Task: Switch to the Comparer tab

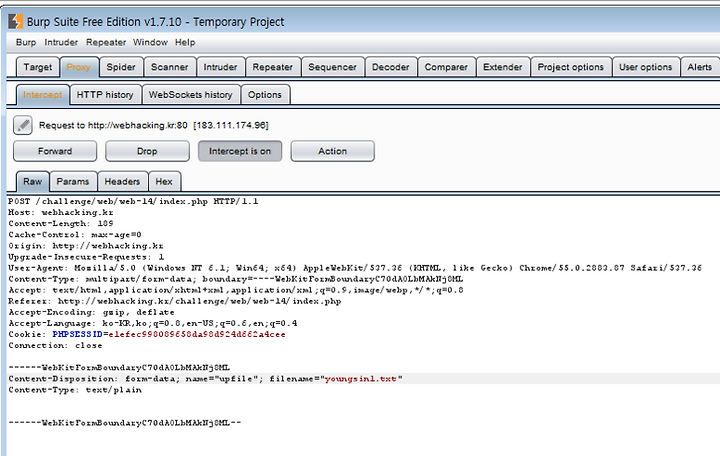Action: click(446, 67)
